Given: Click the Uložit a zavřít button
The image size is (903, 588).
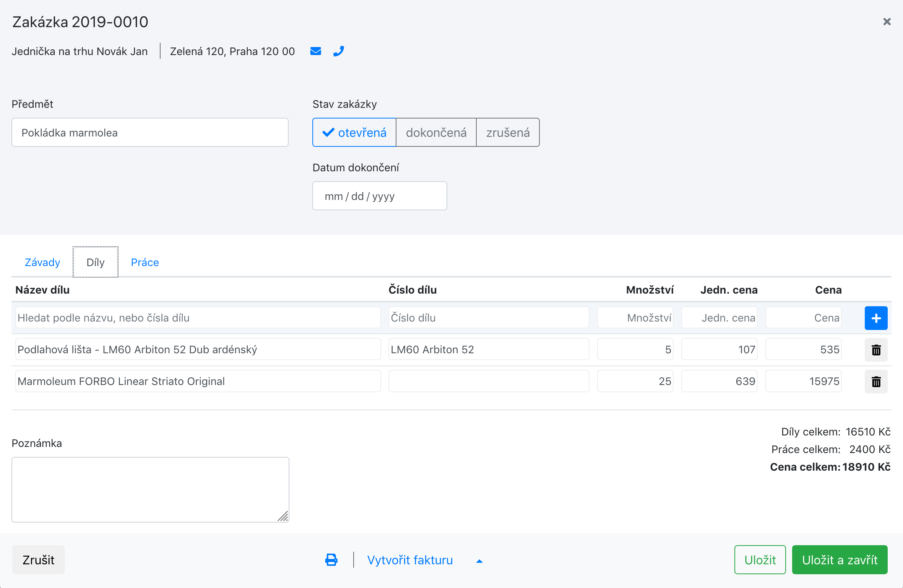Looking at the screenshot, I should click(840, 560).
